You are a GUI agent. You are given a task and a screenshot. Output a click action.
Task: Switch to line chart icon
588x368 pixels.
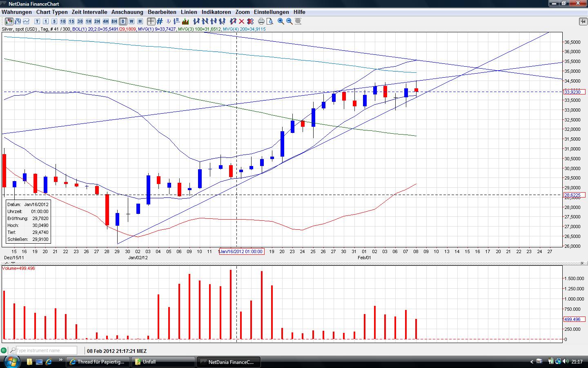pyautogui.click(x=27, y=21)
